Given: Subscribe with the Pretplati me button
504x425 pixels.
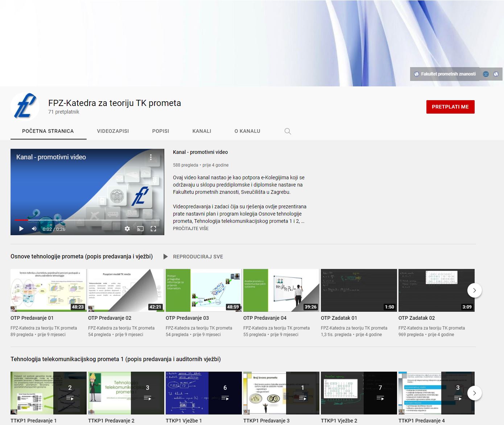Looking at the screenshot, I should pos(450,107).
